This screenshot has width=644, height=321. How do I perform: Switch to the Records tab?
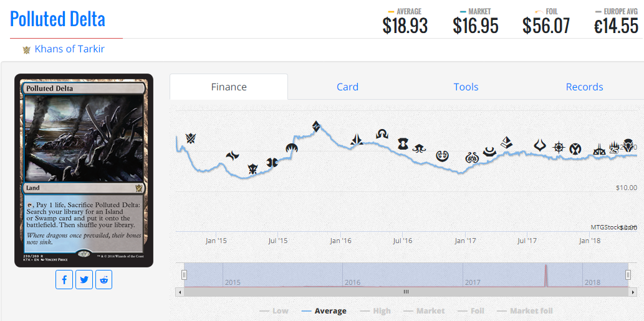coord(584,87)
